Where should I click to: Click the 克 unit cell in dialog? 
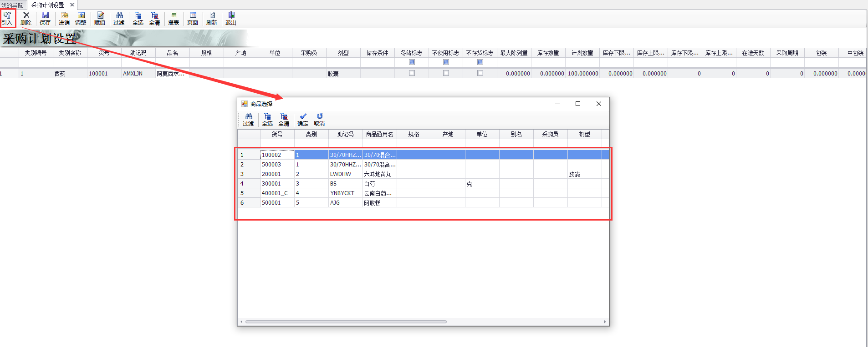point(482,184)
